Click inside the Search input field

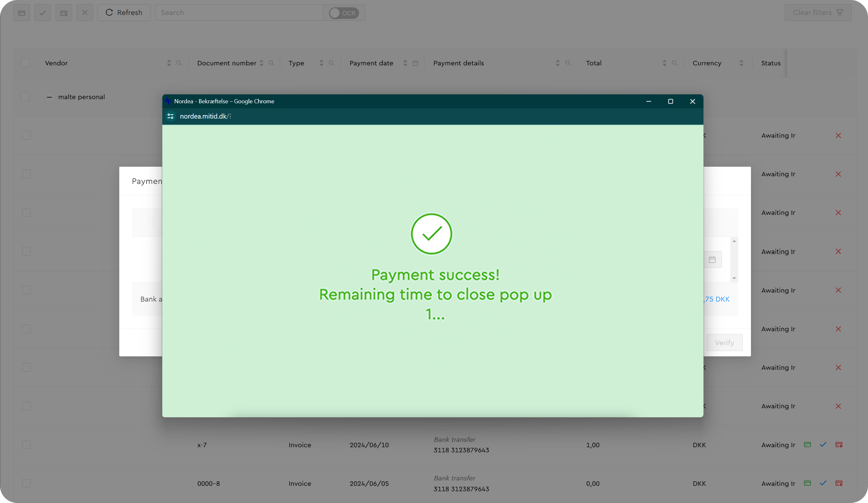point(238,12)
